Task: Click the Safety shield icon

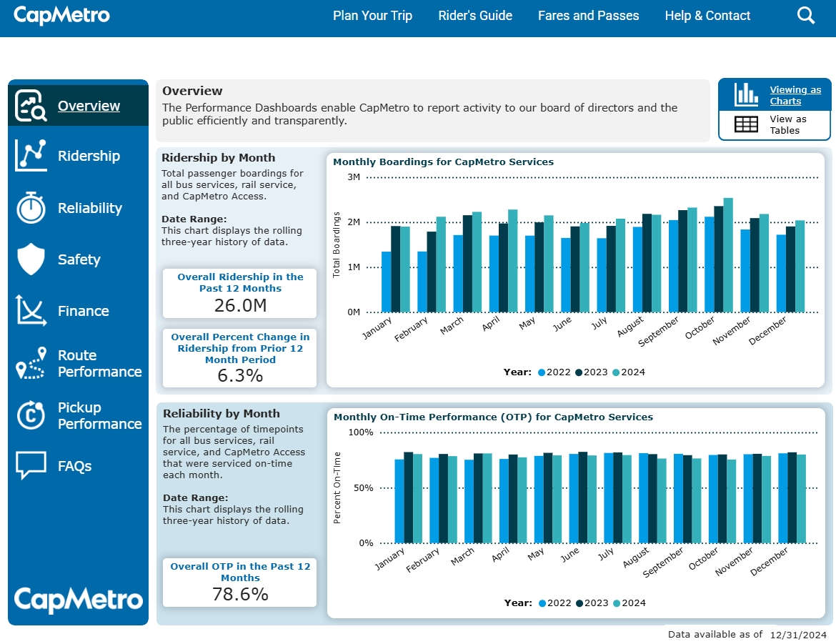Action: [x=31, y=259]
